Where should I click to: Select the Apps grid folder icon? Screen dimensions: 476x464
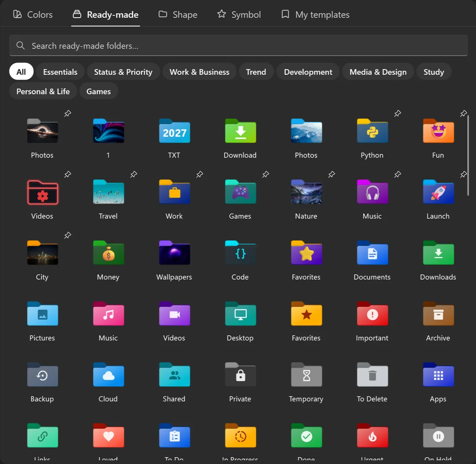438,375
